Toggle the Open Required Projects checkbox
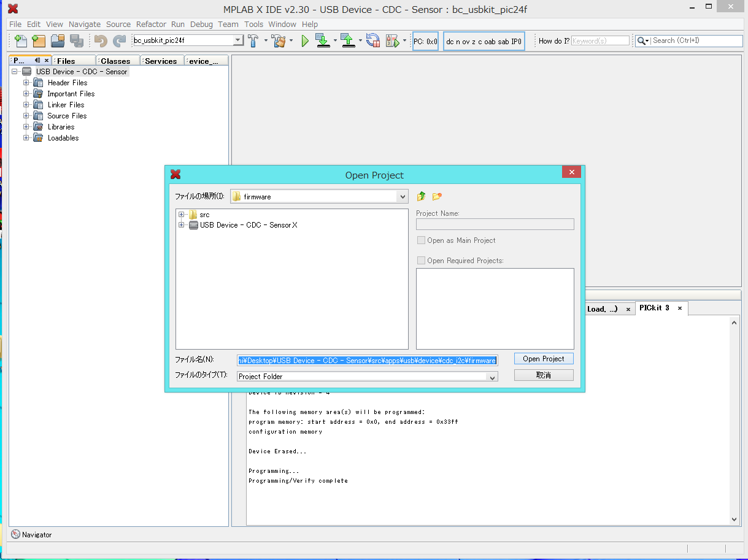The height and width of the screenshot is (560, 748). [x=421, y=261]
